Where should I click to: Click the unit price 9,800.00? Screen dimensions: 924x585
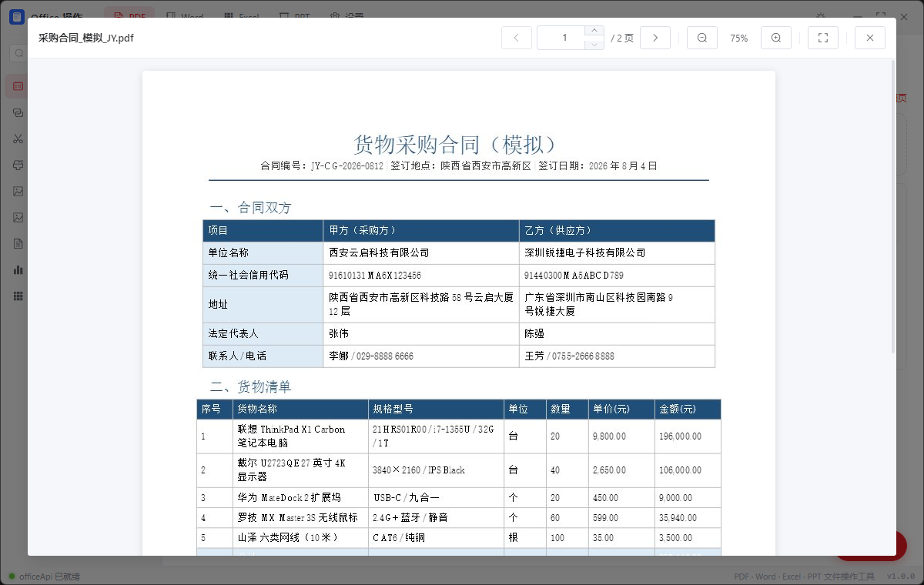coord(609,436)
